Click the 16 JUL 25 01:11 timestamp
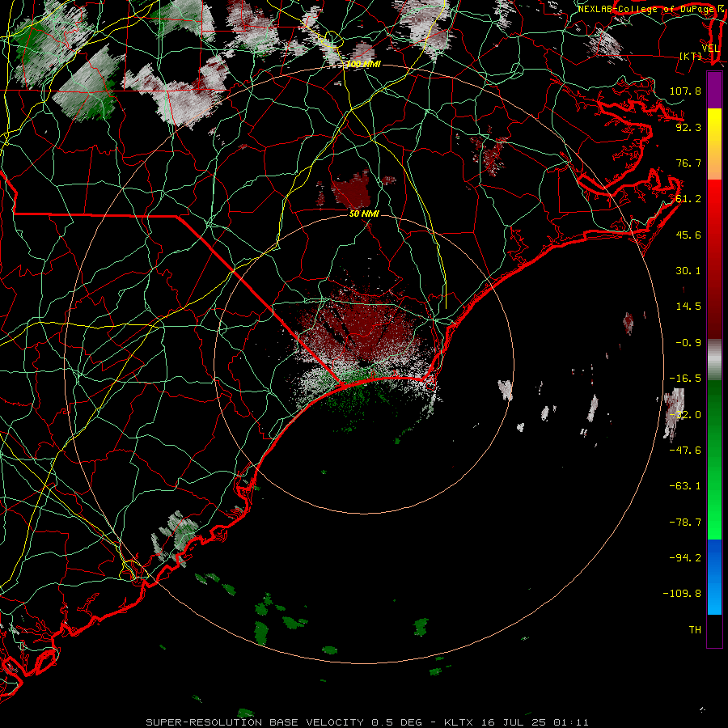The width and height of the screenshot is (728, 728). 535,722
